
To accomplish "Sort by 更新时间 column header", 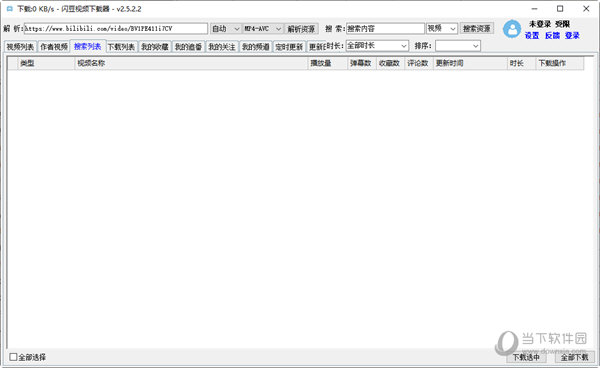I will 470,63.
